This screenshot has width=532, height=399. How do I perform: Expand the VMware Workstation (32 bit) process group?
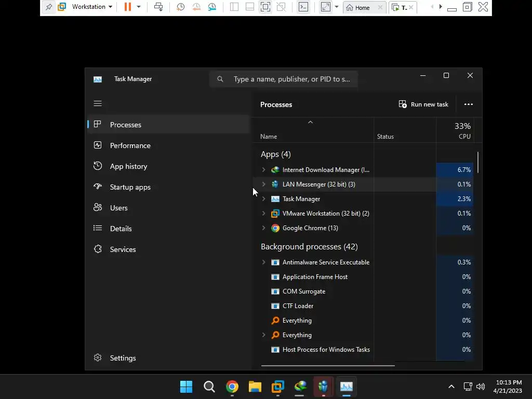pyautogui.click(x=263, y=214)
